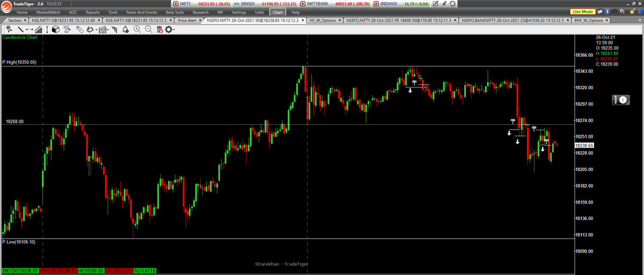Click the 18268.00 horizontal line label
This screenshot has height=275, width=644.
(14, 122)
